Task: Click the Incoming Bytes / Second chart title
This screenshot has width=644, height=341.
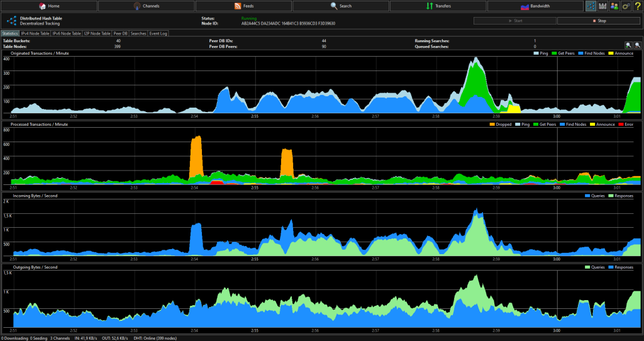Action: [x=35, y=196]
